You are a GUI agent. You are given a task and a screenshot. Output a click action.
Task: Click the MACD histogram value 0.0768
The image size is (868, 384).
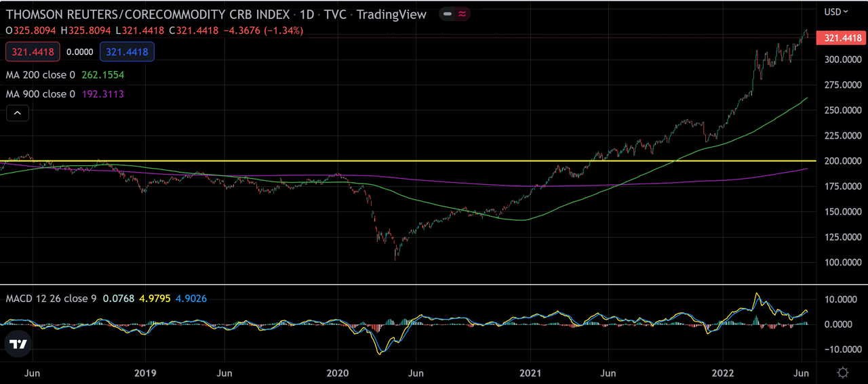click(117, 298)
